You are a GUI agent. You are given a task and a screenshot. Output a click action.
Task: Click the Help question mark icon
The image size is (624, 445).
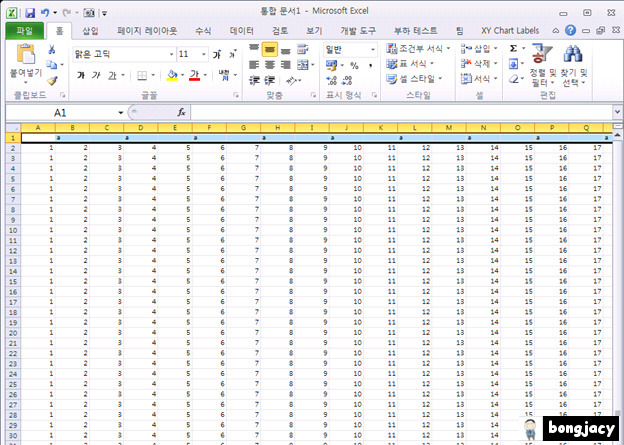(x=570, y=30)
